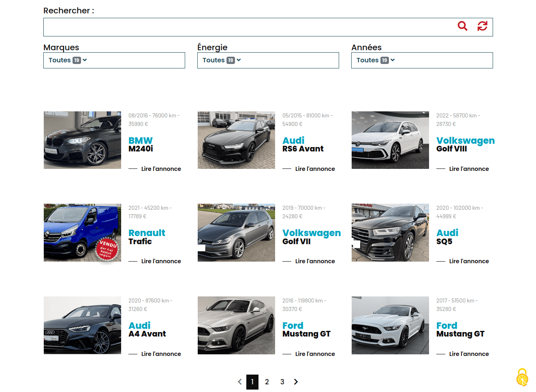Open Lire l'annonce for Volkswagen Golf VIII

tap(469, 169)
